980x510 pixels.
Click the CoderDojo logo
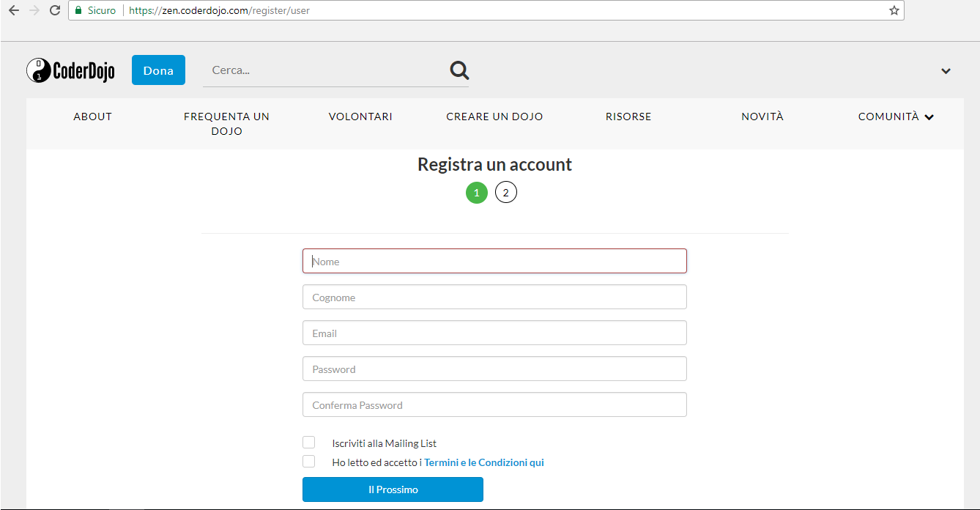tap(70, 70)
